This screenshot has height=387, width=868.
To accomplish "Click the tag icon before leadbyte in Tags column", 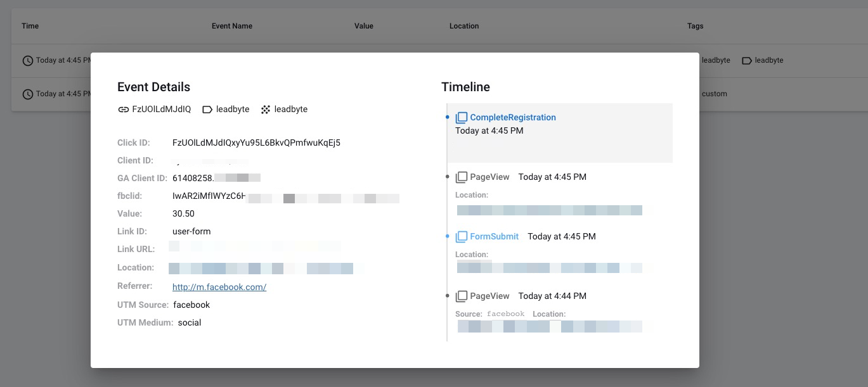I will pyautogui.click(x=747, y=61).
